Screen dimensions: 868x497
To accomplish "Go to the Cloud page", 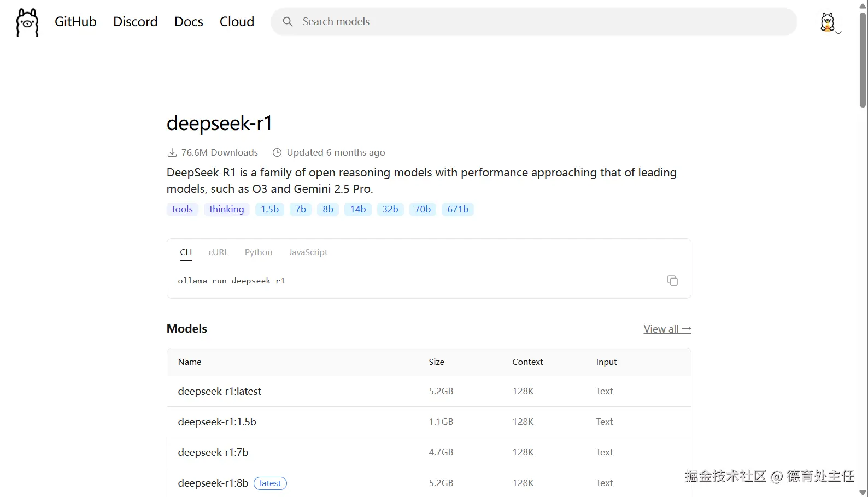I will 237,22.
